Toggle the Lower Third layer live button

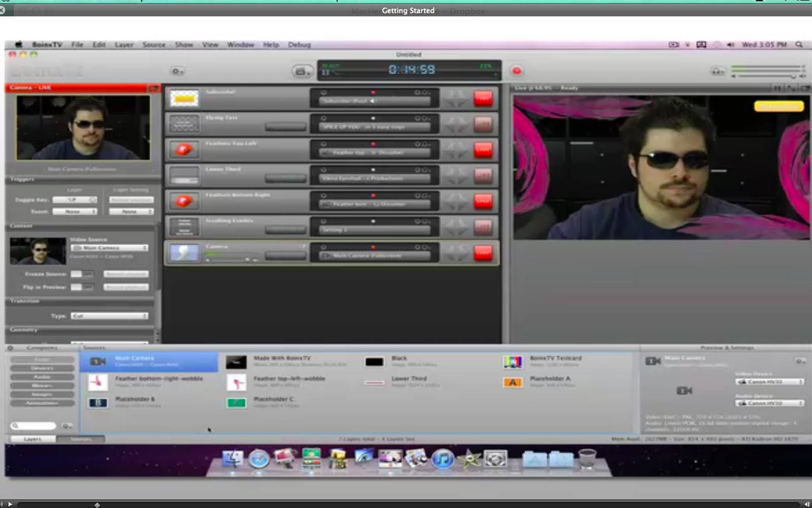(x=483, y=176)
